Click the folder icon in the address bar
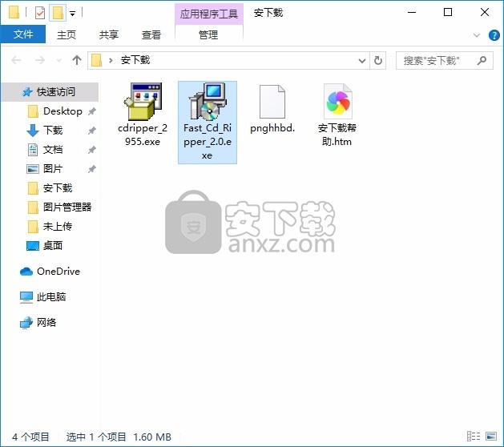 pos(96,60)
